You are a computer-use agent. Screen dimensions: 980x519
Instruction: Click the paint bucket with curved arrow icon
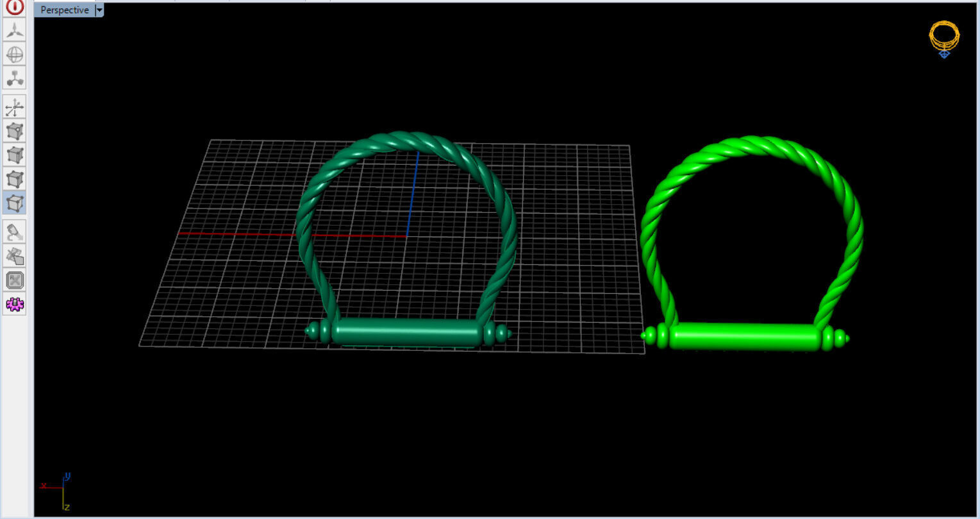14,232
